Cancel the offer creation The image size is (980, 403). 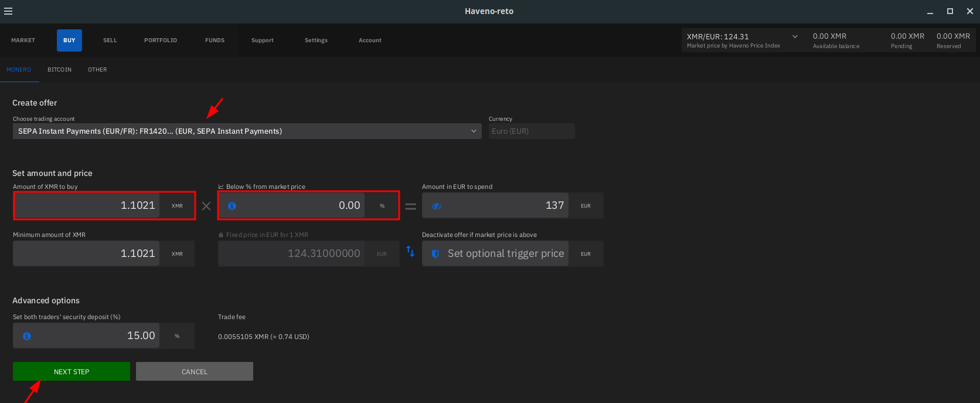[x=195, y=371]
